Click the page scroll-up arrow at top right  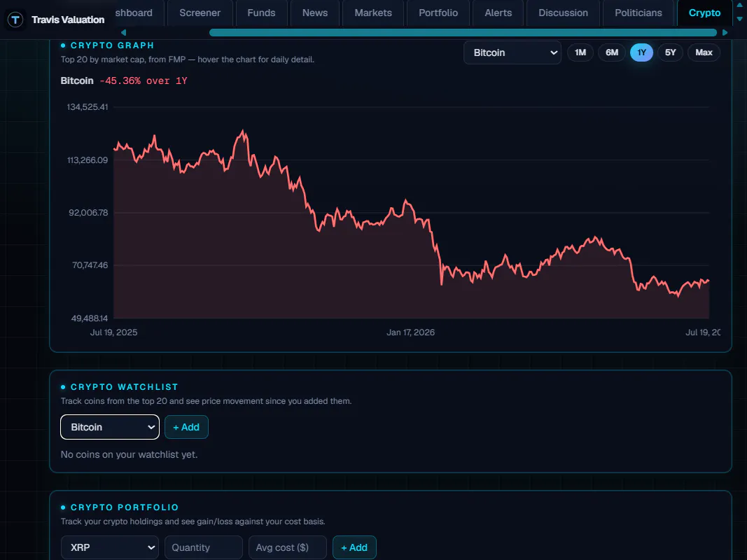[740, 5]
